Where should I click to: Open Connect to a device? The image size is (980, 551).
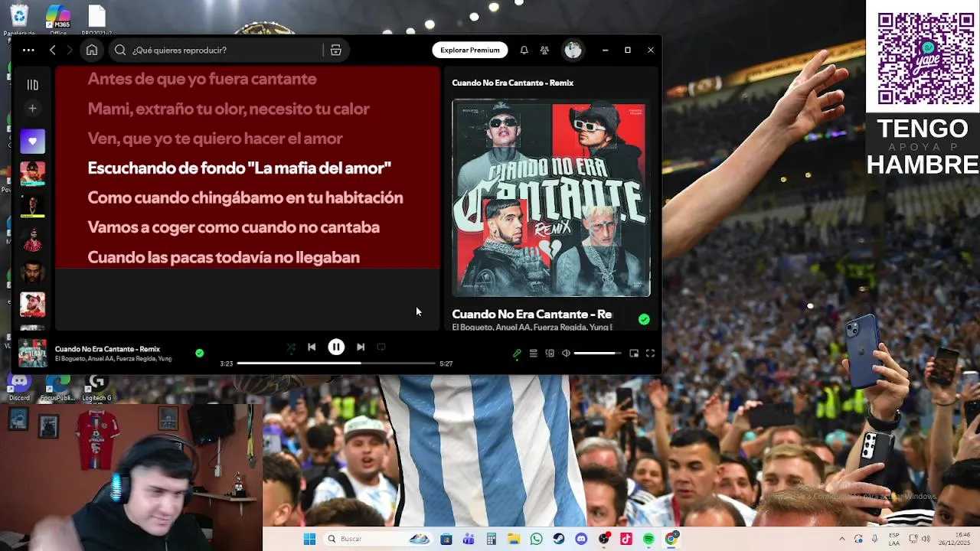point(550,354)
